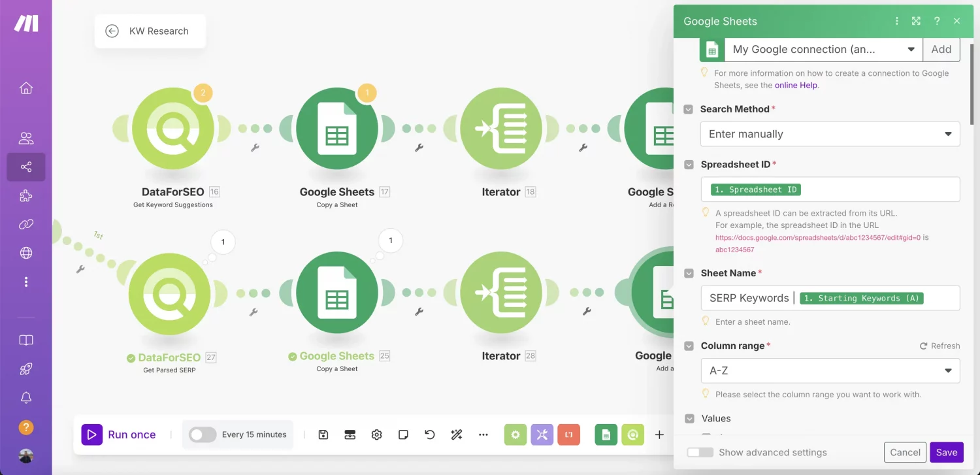Click the purple flow control button
Viewport: 980px width, 475px height.
(x=542, y=434)
